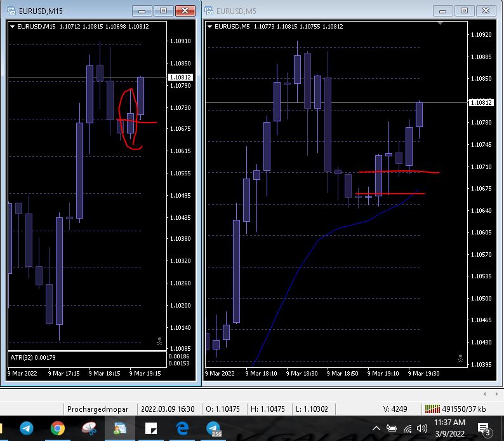Image resolution: width=504 pixels, height=441 pixels.
Task: Click the 1.10812 price tag in M5 chart
Action: coord(481,102)
